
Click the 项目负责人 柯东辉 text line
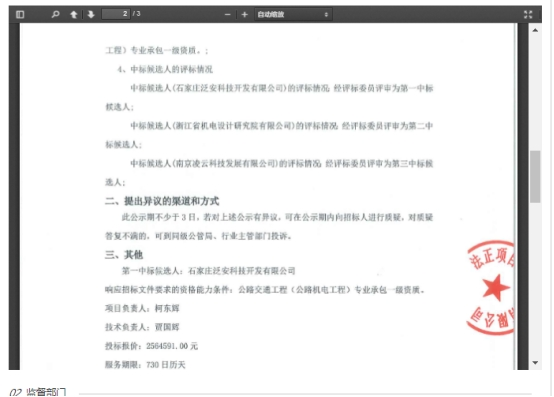coord(142,308)
